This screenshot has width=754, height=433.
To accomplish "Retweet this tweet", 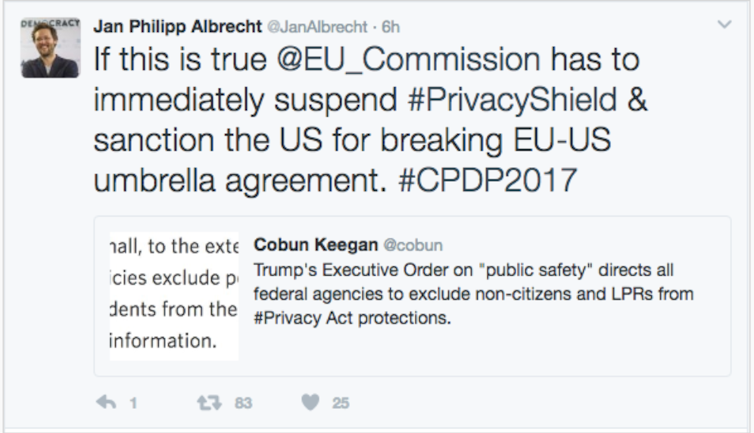I will pyautogui.click(x=207, y=403).
